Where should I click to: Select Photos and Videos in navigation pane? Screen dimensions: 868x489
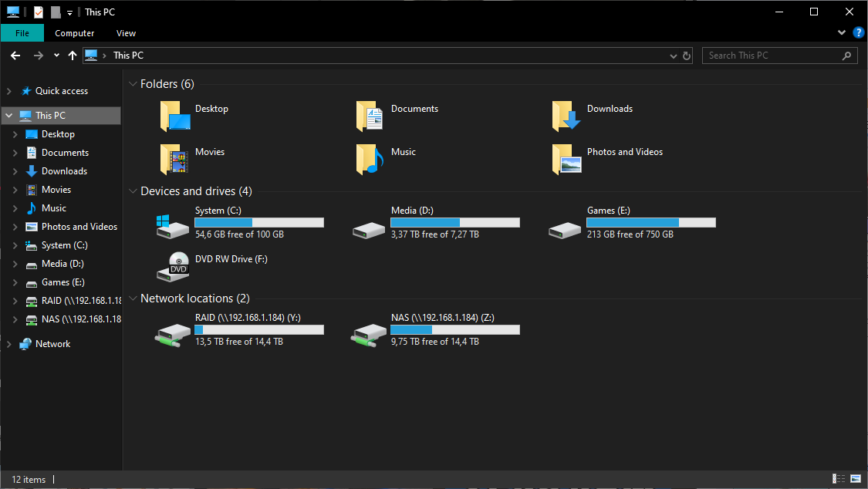[x=79, y=227]
